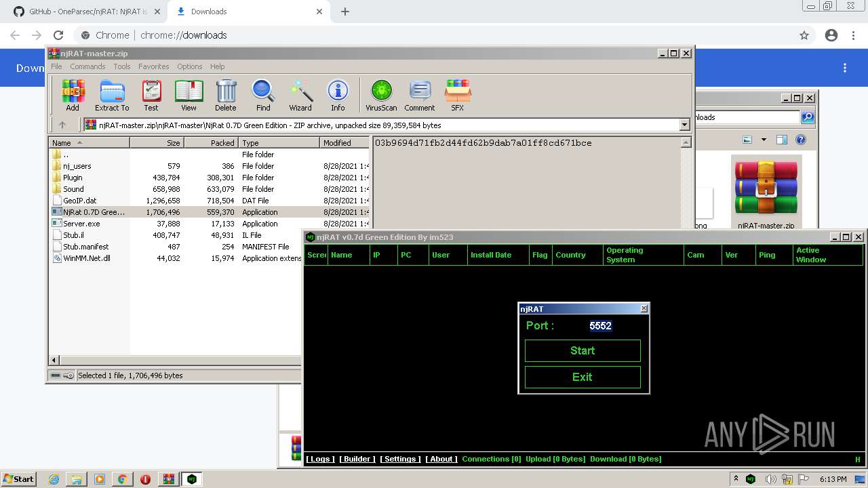Click the Ping column header in njRAT
Screen dimensions: 868x488
coord(773,255)
